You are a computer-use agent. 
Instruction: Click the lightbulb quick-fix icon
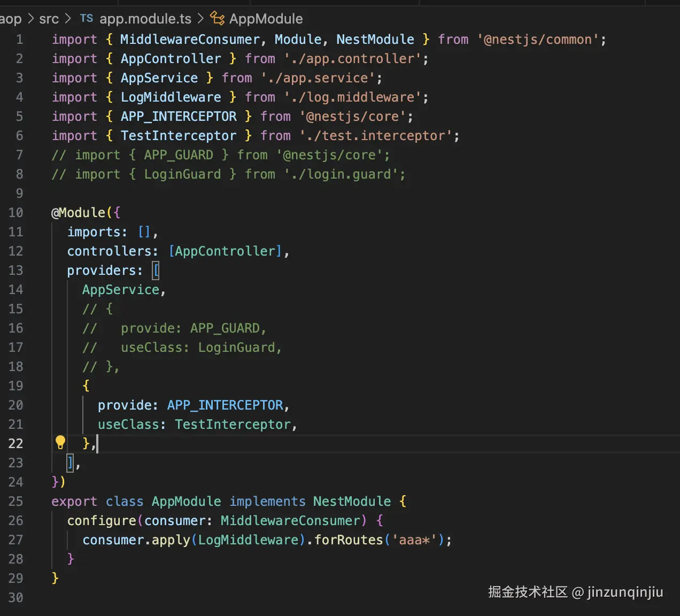point(60,442)
